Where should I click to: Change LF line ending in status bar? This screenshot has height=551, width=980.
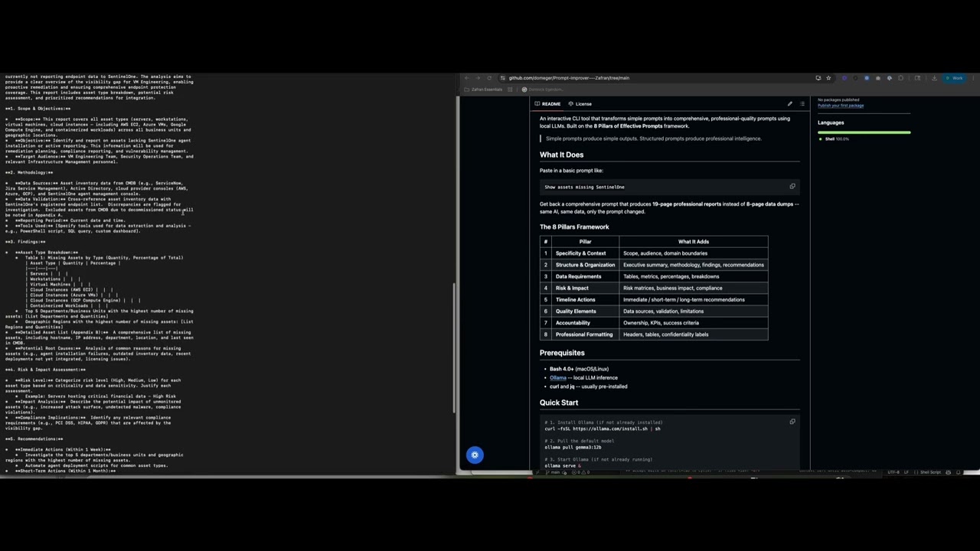906,472
